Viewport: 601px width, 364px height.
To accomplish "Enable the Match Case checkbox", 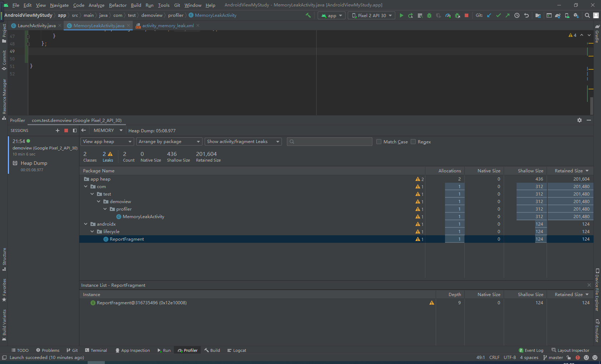I will click(379, 142).
